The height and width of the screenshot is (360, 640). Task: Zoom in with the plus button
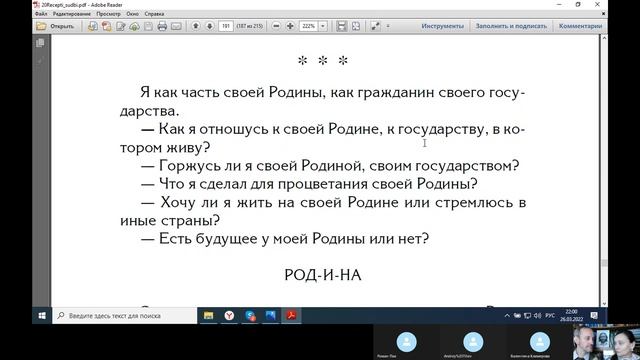(x=290, y=26)
